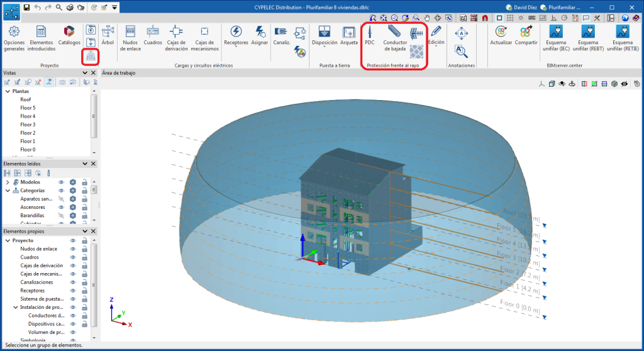644x351 pixels.
Task: Click the Árbol tree tool
Action: pyautogui.click(x=108, y=35)
